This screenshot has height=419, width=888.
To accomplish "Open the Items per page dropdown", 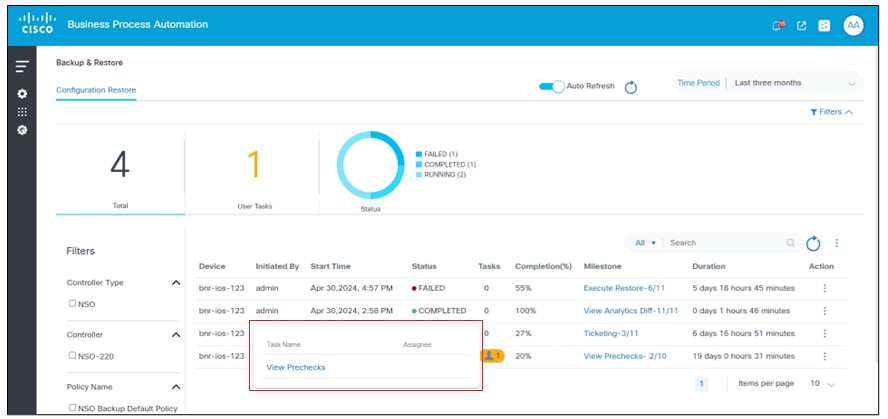I will pyautogui.click(x=823, y=384).
